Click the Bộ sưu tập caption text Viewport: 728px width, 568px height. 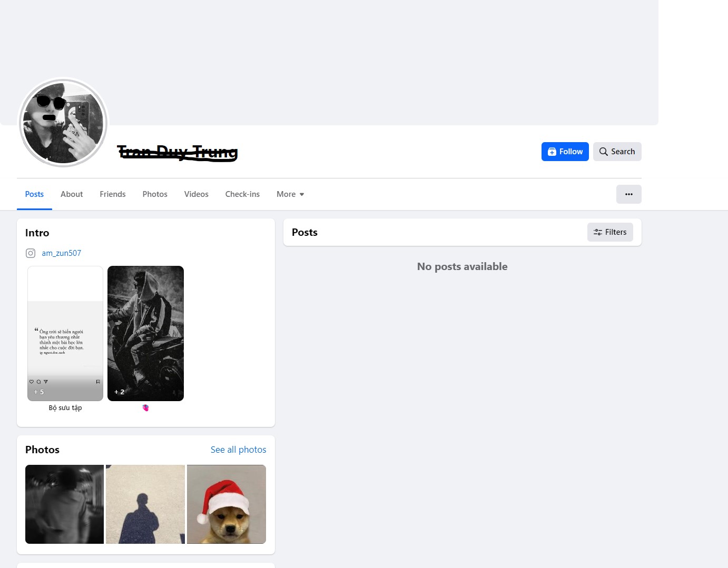[x=65, y=408]
